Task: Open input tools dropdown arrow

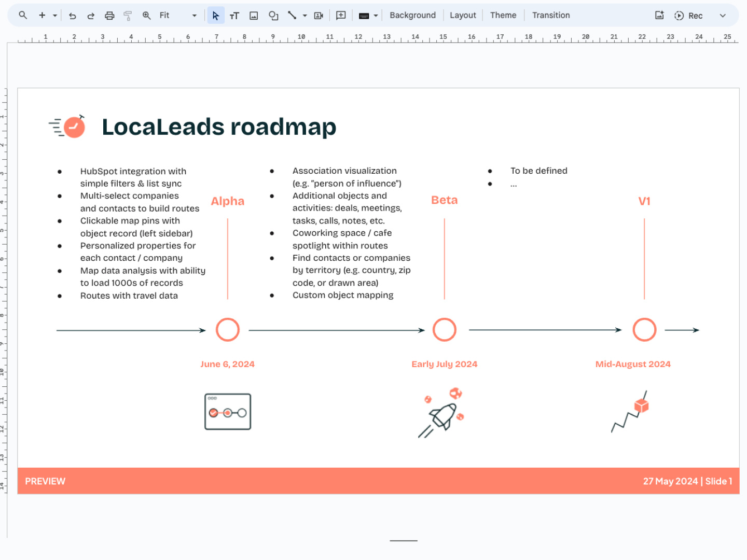Action: coord(376,16)
